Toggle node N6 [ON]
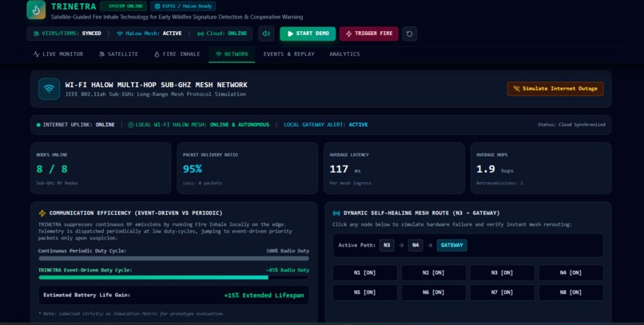Image resolution: width=644 pixels, height=325 pixels. tap(434, 292)
